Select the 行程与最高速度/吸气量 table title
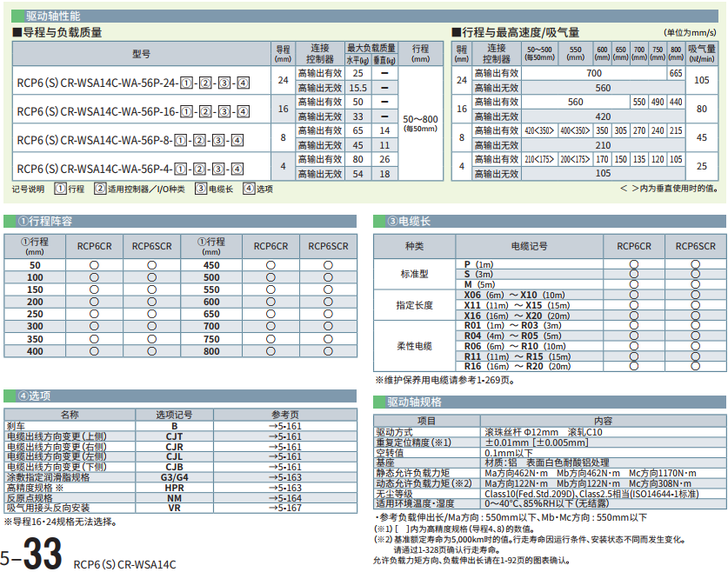 click(516, 32)
